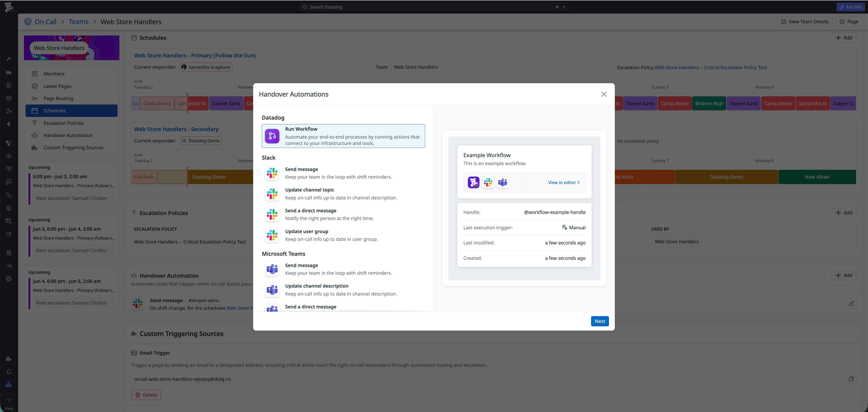Open Web Store Handlers - Secondary schedule link
This screenshot has height=412, width=868.
pos(176,129)
